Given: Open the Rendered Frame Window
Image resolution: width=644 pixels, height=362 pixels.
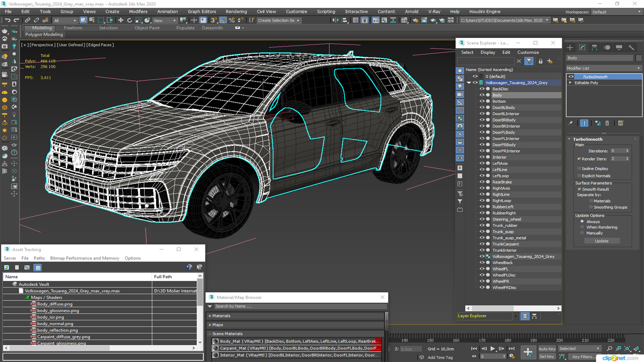Looking at the screenshot, I should coord(424,20).
